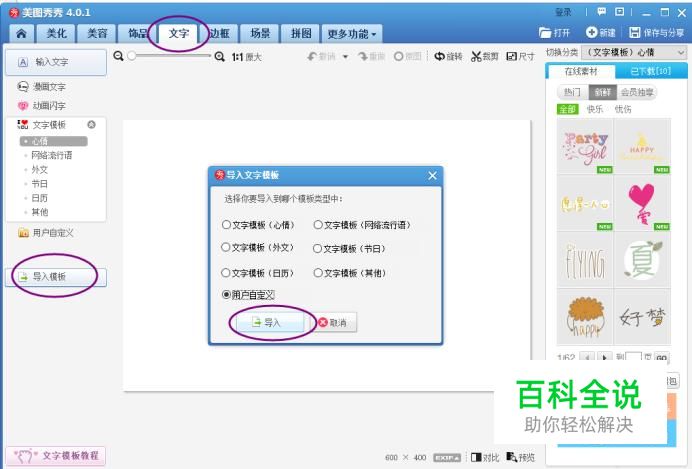Open the 美容 tab

click(97, 34)
